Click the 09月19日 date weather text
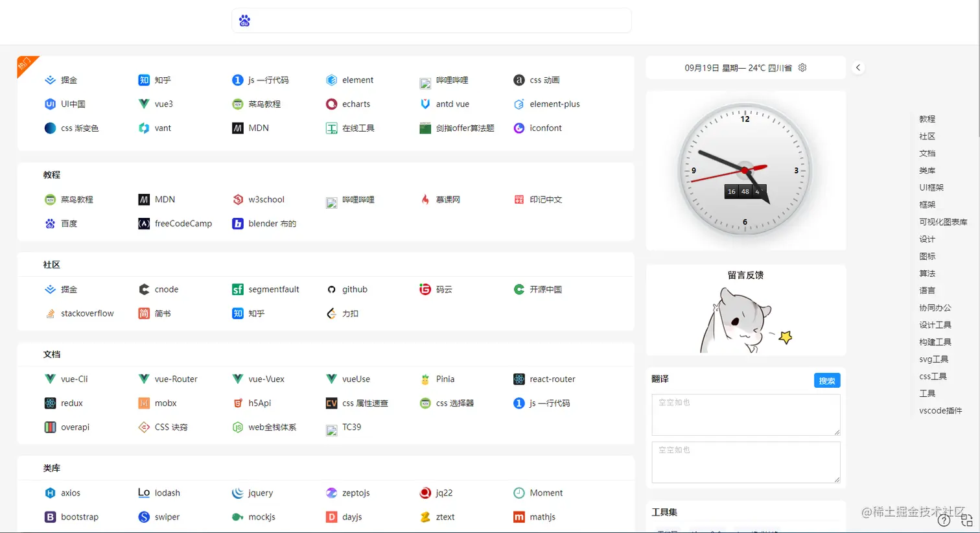The image size is (980, 533). tap(738, 67)
